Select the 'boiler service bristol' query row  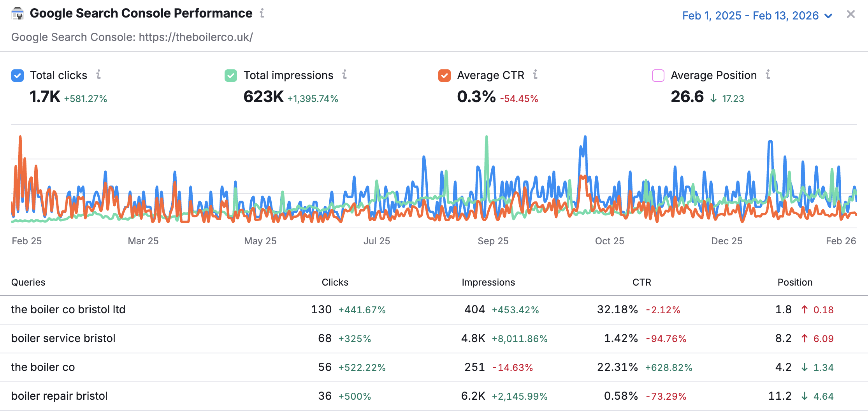pyautogui.click(x=434, y=339)
